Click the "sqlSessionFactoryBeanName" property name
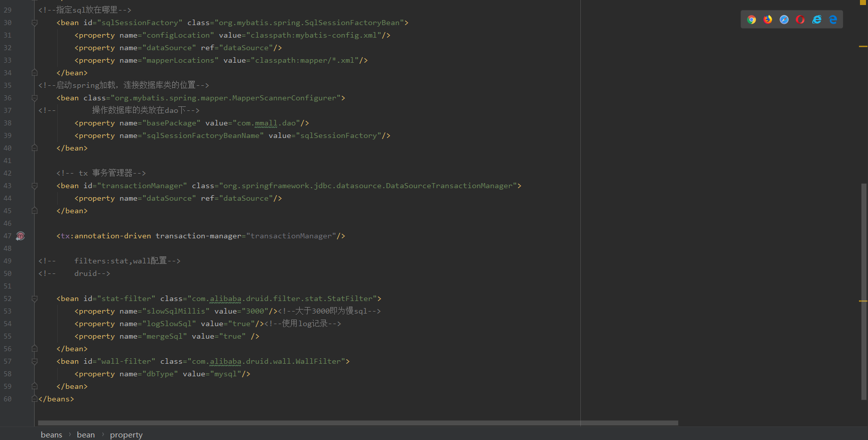868x440 pixels. point(203,135)
